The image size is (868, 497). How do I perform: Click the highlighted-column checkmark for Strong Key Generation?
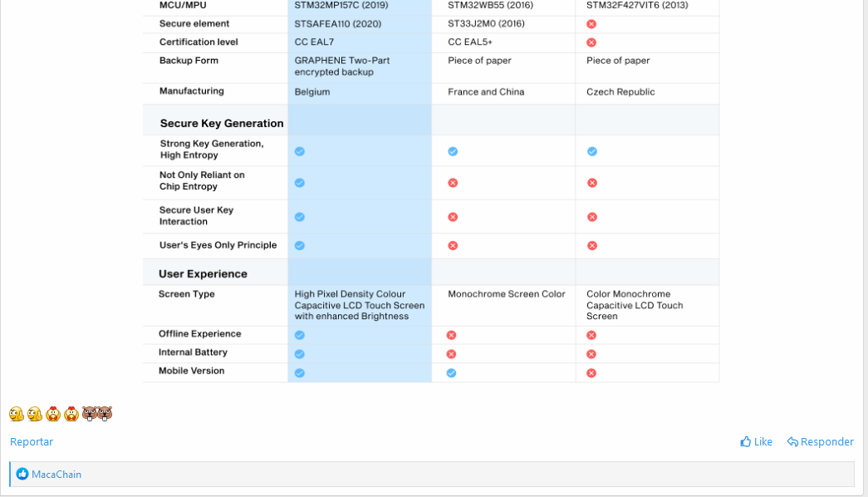[x=300, y=151]
